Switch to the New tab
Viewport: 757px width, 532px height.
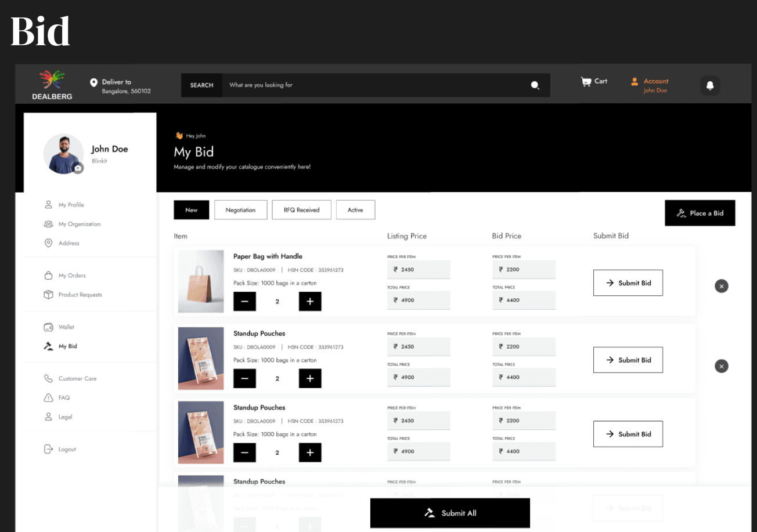point(192,210)
